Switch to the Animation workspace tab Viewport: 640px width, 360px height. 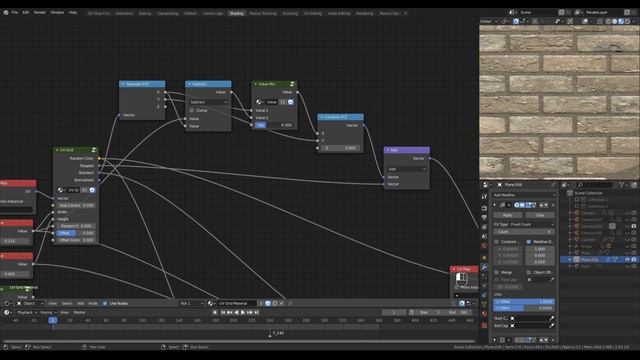coord(124,13)
